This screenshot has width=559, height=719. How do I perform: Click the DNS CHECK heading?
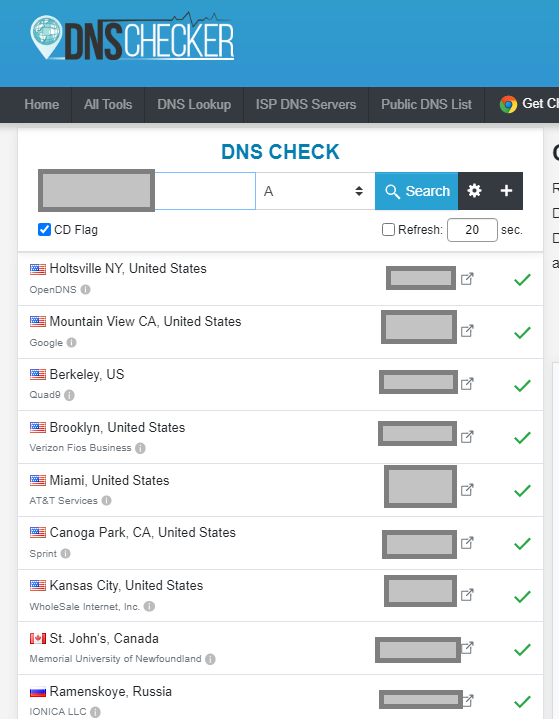click(280, 152)
